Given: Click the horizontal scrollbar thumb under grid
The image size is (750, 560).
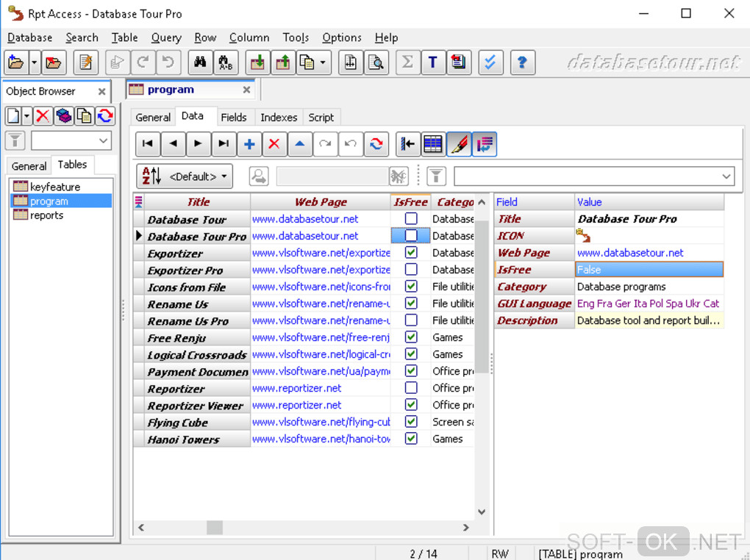Looking at the screenshot, I should [214, 527].
